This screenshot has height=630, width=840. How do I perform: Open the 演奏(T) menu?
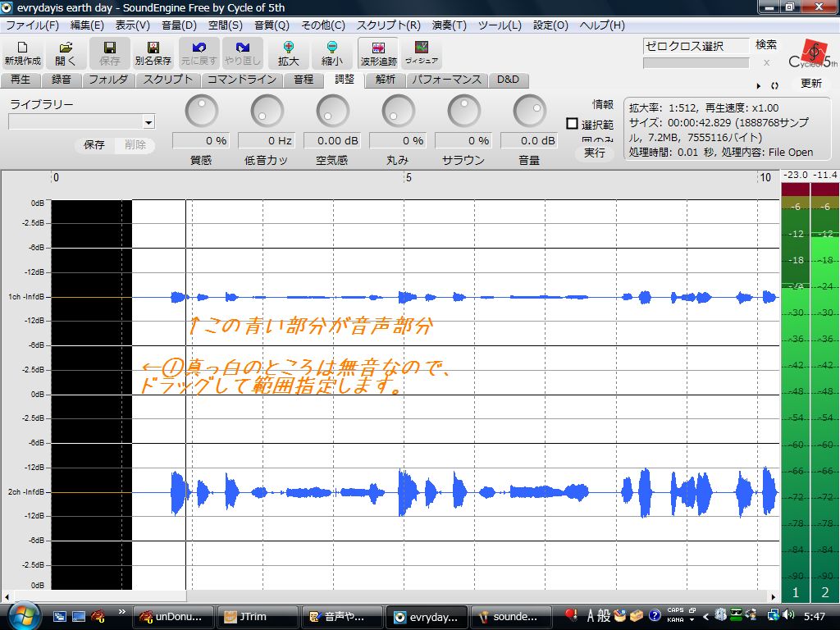pyautogui.click(x=449, y=25)
